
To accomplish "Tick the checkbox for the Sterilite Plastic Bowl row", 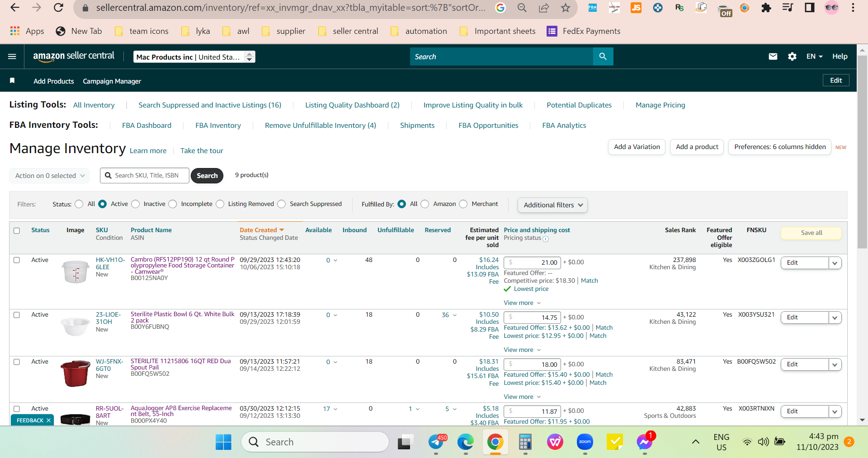I will click(17, 315).
